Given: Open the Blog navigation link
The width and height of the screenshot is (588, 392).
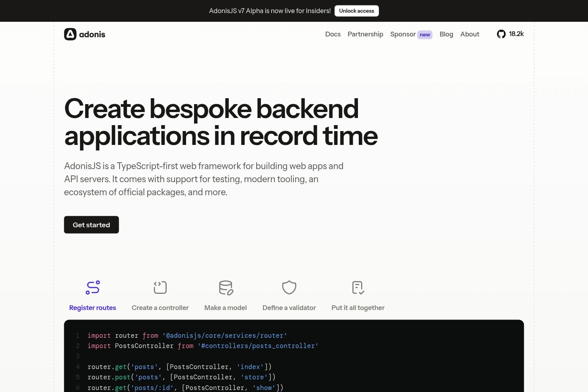Looking at the screenshot, I should [x=446, y=34].
